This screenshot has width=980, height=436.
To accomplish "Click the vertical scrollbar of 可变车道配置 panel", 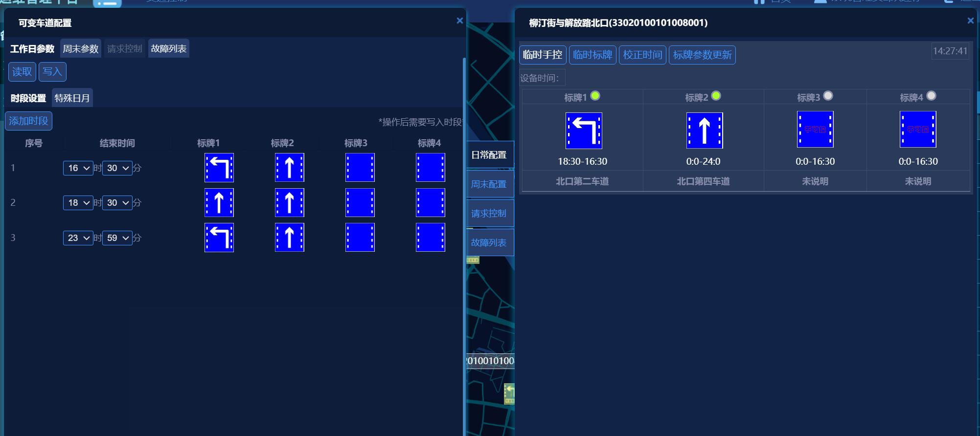I will coord(464,244).
